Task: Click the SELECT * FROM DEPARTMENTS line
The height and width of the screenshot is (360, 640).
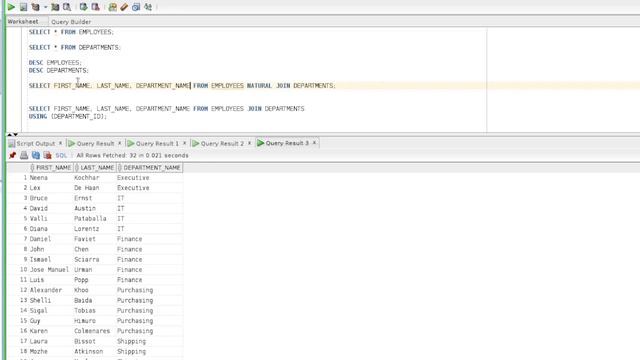Action: [74, 47]
